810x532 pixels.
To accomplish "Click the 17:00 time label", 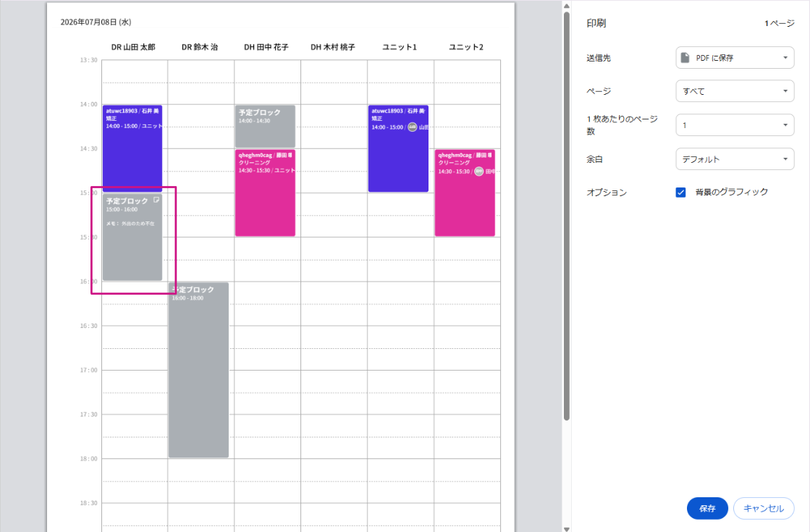I will click(x=88, y=371).
